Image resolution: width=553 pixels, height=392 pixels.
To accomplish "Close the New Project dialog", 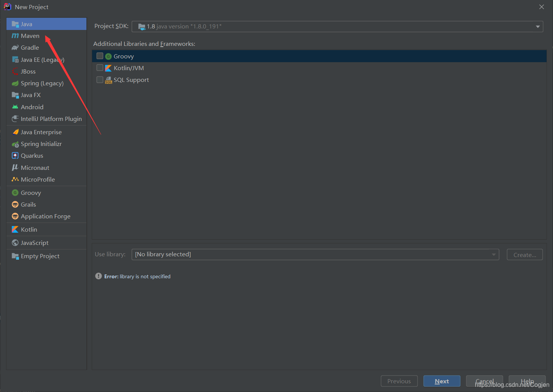I will (x=542, y=7).
